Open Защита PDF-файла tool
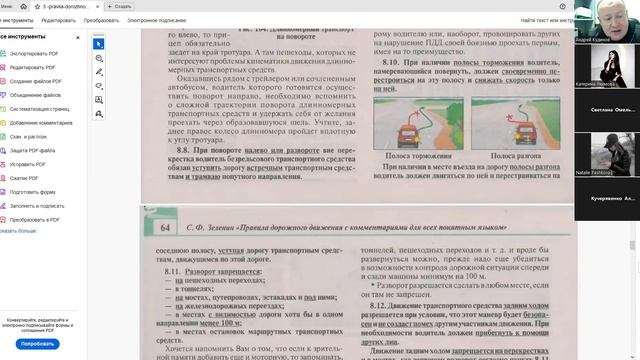640x360 pixels. pos(32,151)
